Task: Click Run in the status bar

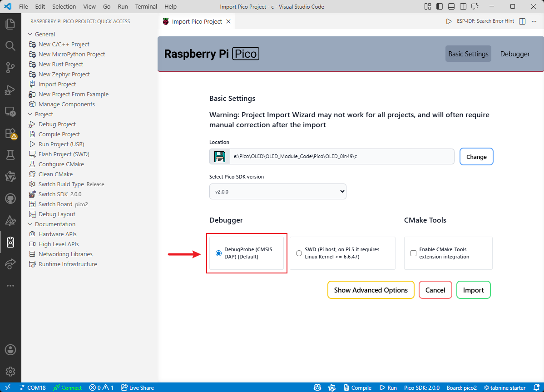Action: [388, 387]
